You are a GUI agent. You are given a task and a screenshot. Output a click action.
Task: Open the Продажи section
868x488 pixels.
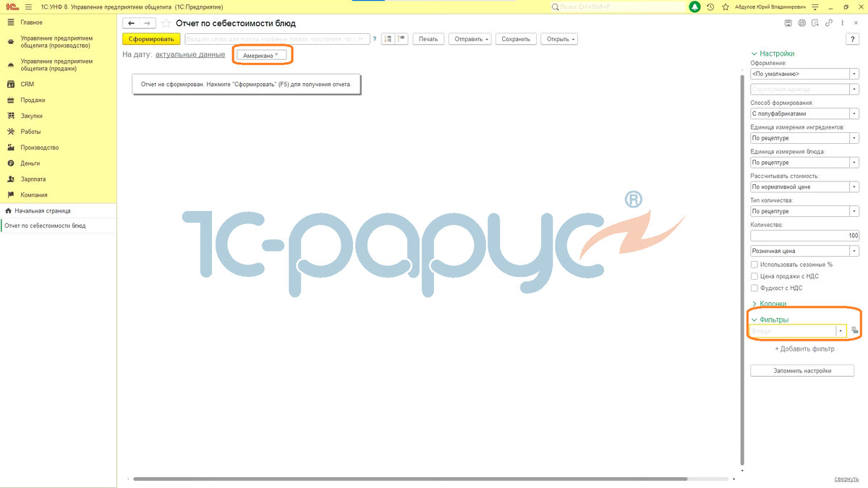click(33, 100)
